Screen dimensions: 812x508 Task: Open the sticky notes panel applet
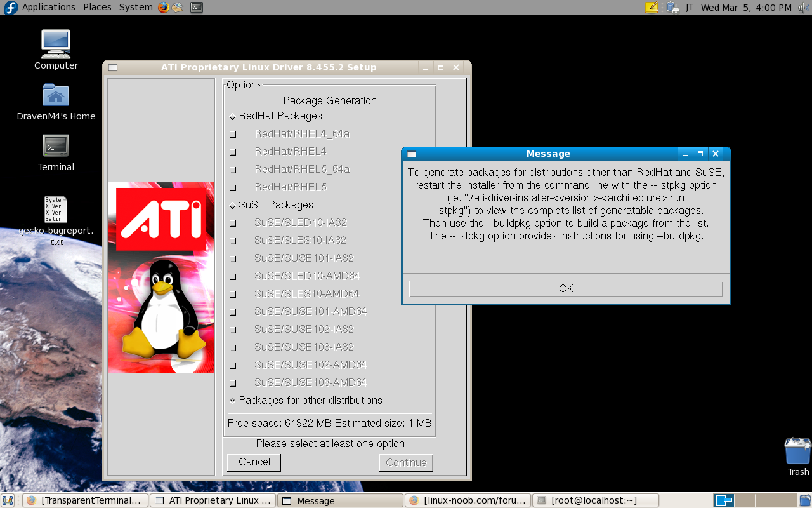[x=652, y=8]
